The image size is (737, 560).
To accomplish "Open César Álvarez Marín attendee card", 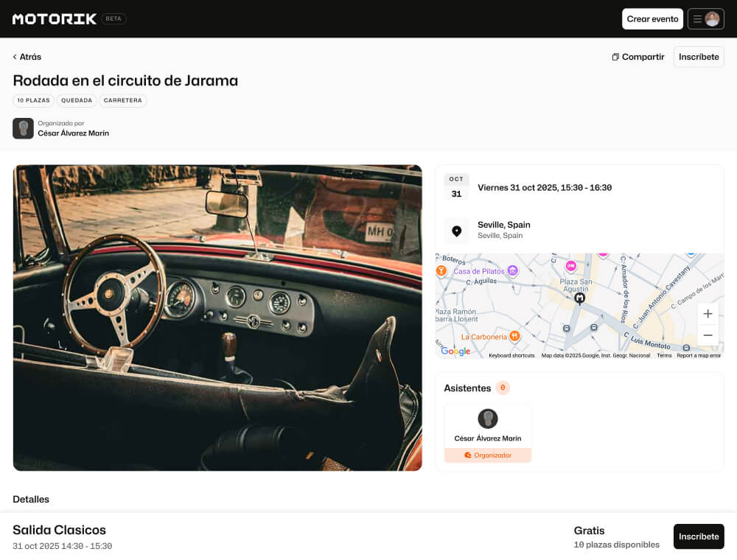I will click(x=487, y=433).
